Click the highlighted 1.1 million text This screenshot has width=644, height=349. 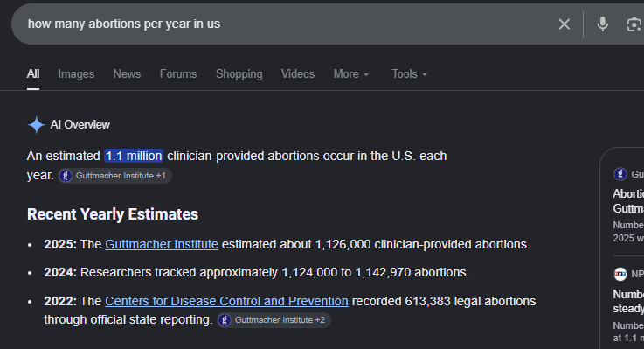[134, 156]
